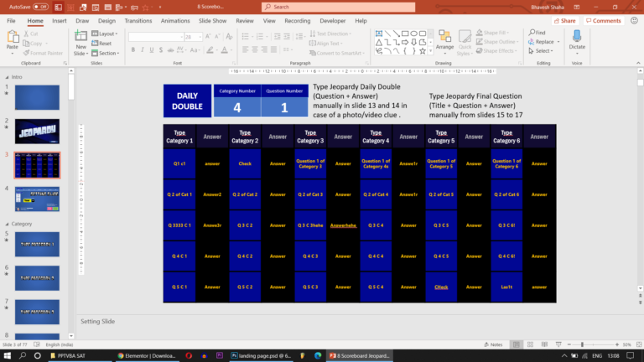Open taskbar search magnifier

[x=23, y=355]
